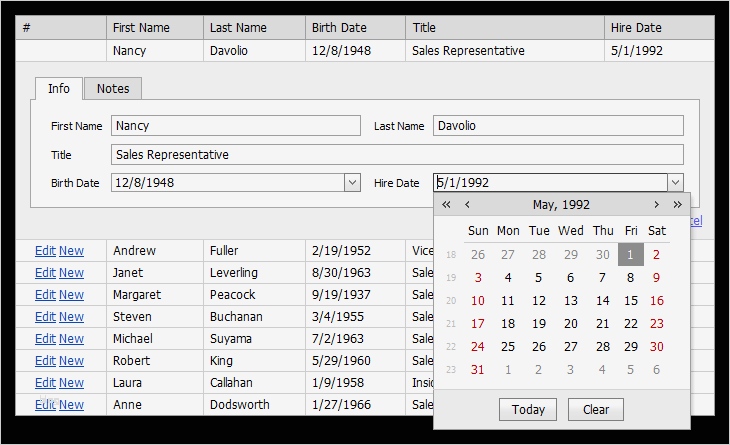This screenshot has width=730, height=445.
Task: Go to next month in calendar
Action: click(x=656, y=205)
